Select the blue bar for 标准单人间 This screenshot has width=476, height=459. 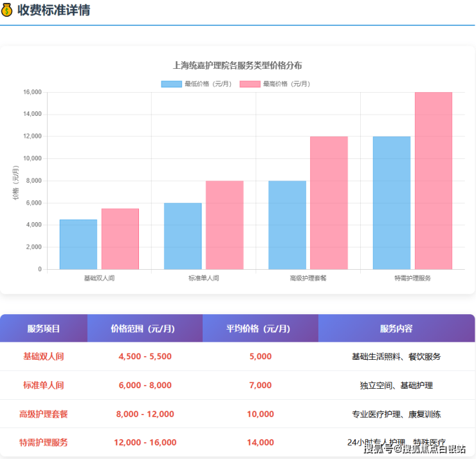point(183,236)
